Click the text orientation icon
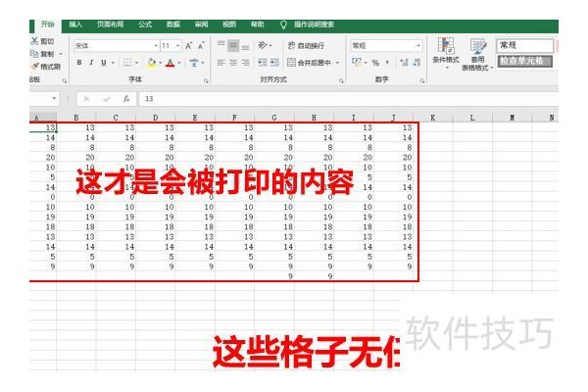This screenshot has height=392, width=588. tap(263, 45)
